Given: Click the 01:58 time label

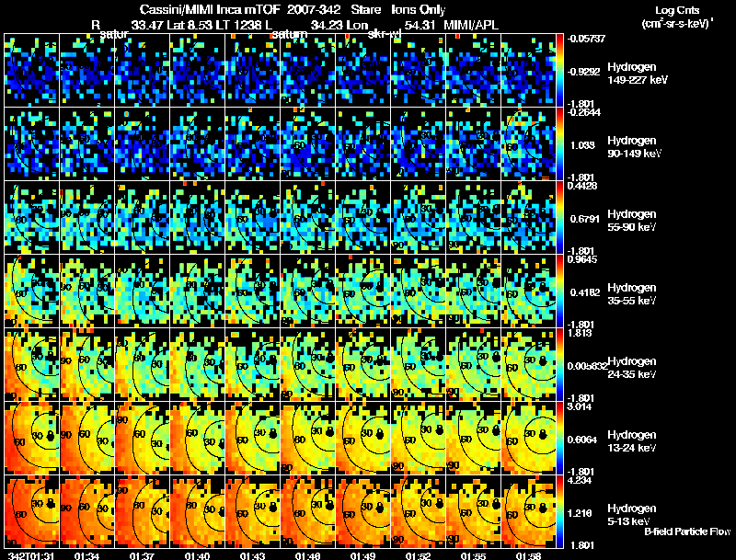Looking at the screenshot, I should click(x=529, y=555).
